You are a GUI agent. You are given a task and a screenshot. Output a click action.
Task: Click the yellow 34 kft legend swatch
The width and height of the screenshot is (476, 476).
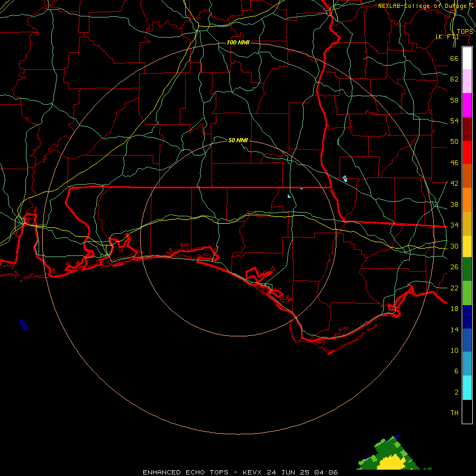467,246
